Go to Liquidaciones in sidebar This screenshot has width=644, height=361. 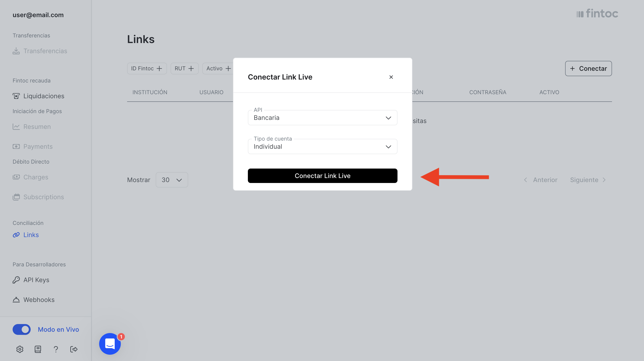43,96
